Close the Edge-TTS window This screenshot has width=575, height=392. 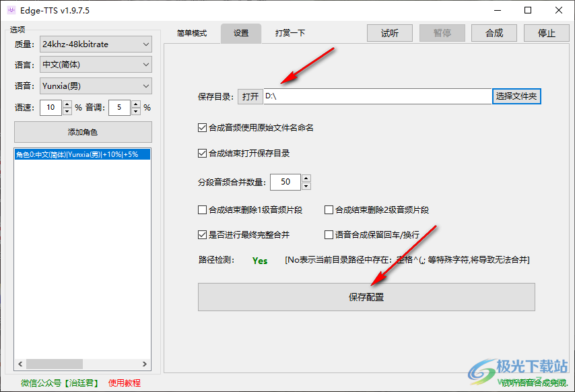click(x=558, y=10)
